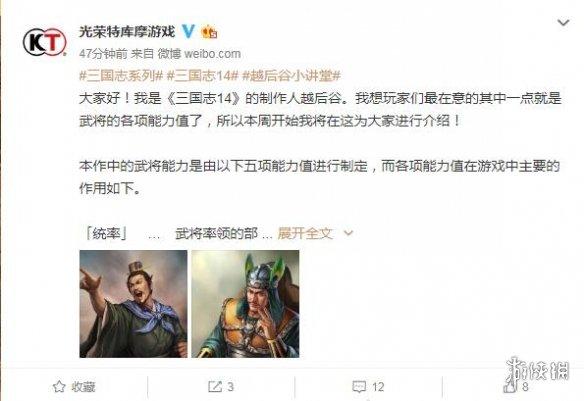Open the #越后谷小讲堂# hashtag topic
The image size is (584, 401).
click(291, 76)
